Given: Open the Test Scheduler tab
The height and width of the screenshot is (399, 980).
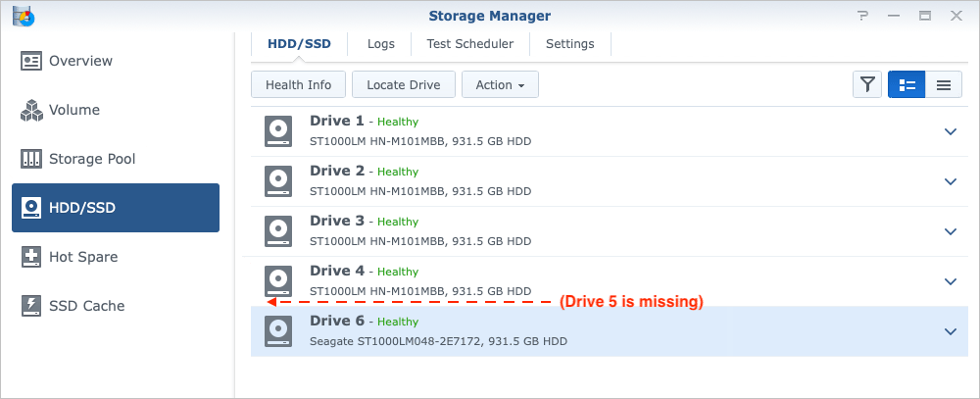Looking at the screenshot, I should point(469,44).
